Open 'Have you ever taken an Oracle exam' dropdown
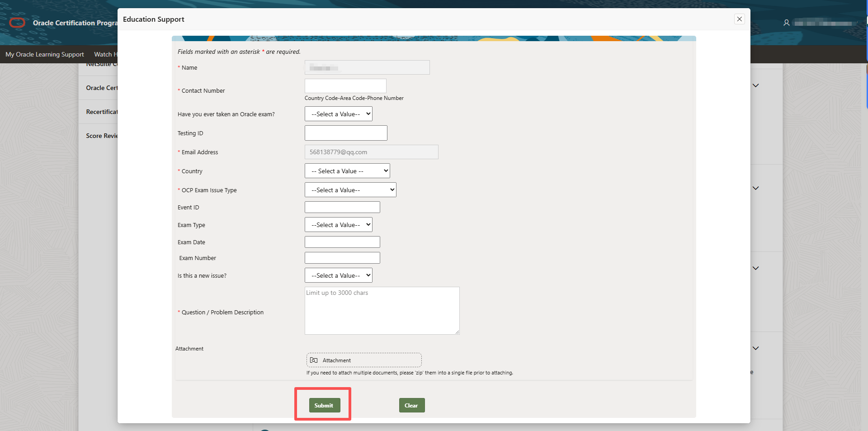 [339, 114]
